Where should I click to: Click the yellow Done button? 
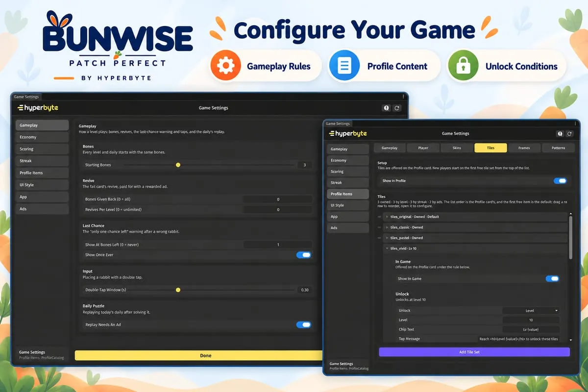pyautogui.click(x=198, y=355)
